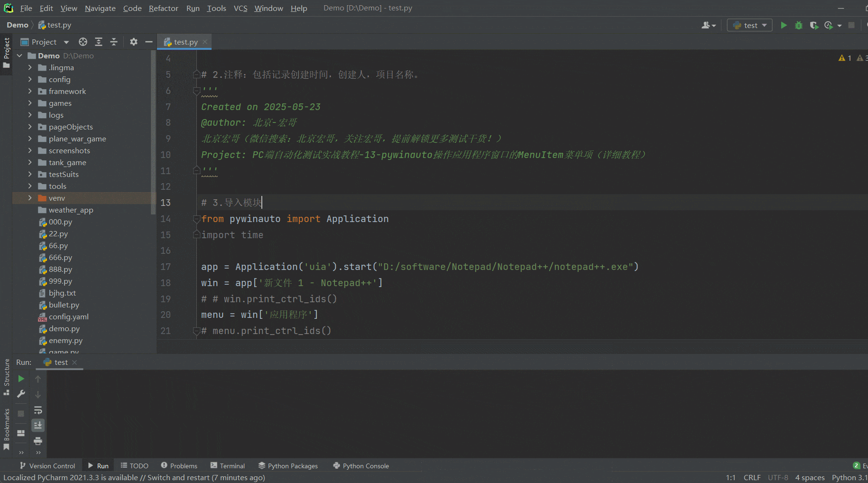Screen dimensions: 868x483
Task: Toggle scroll to end in Run output
Action: click(x=38, y=425)
